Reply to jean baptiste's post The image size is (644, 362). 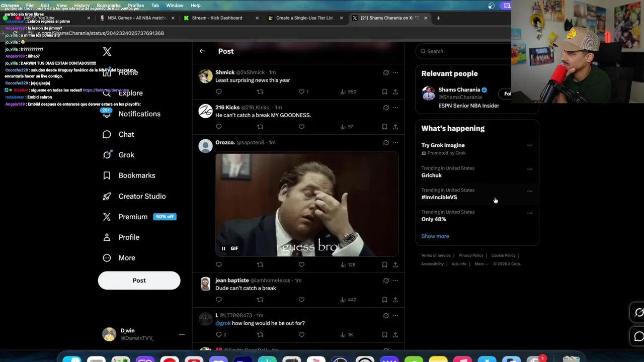tap(218, 300)
